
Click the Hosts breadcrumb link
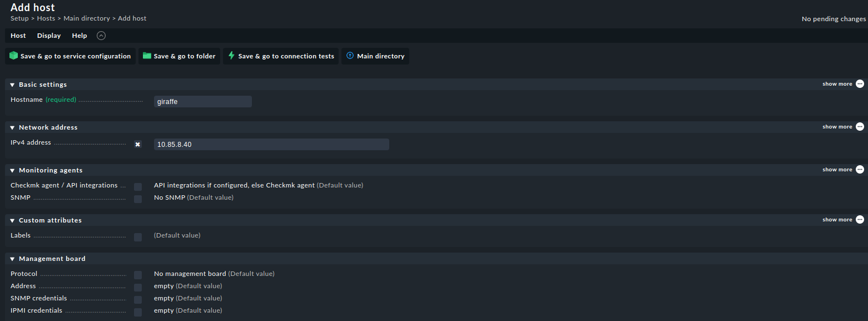pyautogui.click(x=46, y=18)
